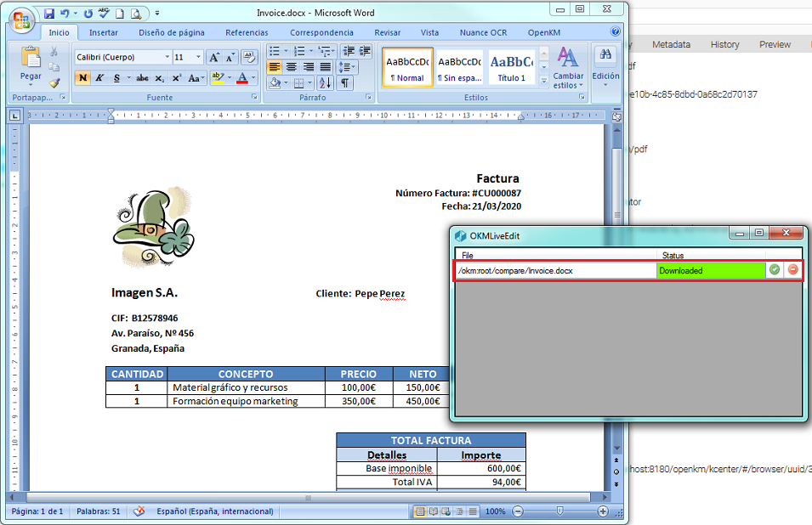Expand the Cambiar estilos menu
Image resolution: width=812 pixels, height=525 pixels.
(568, 67)
